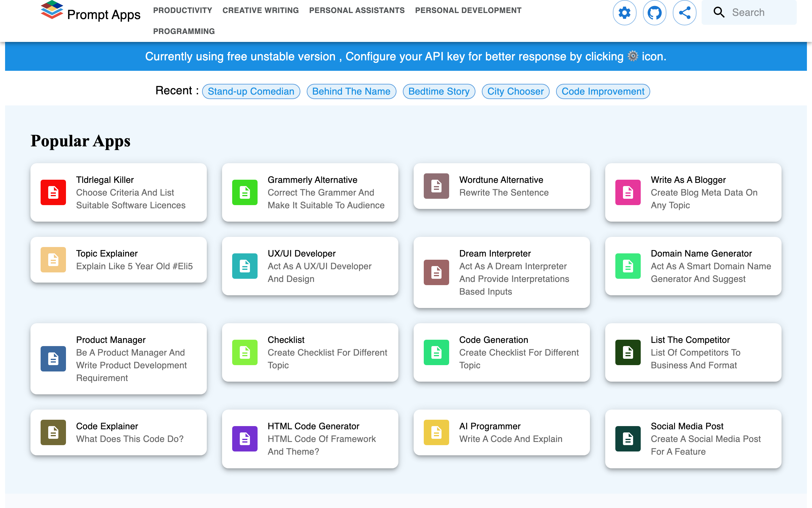Image resolution: width=812 pixels, height=508 pixels.
Task: Open the Topic Explainer title
Action: pos(107,253)
